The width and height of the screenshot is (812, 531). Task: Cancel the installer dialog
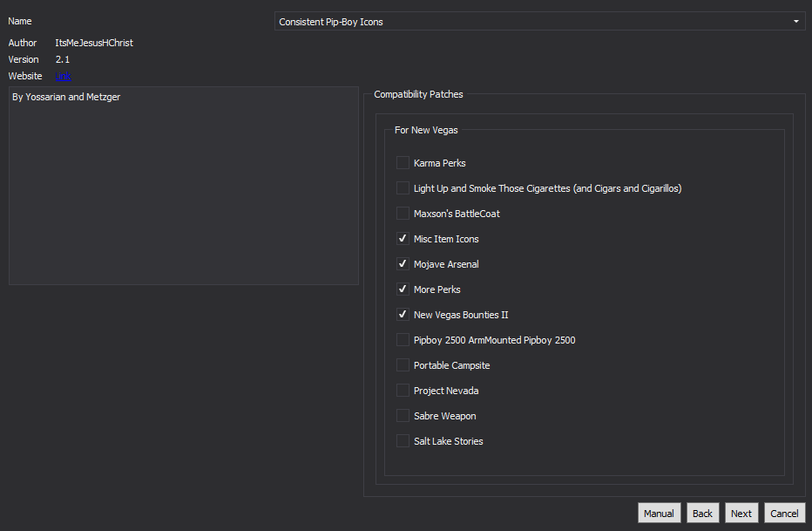point(784,513)
